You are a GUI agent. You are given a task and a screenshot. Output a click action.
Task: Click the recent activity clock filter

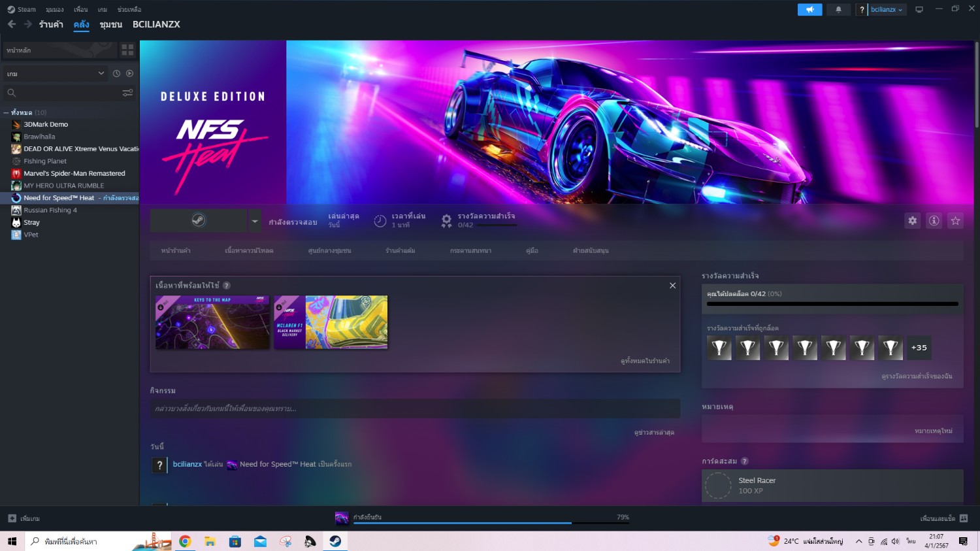(116, 74)
